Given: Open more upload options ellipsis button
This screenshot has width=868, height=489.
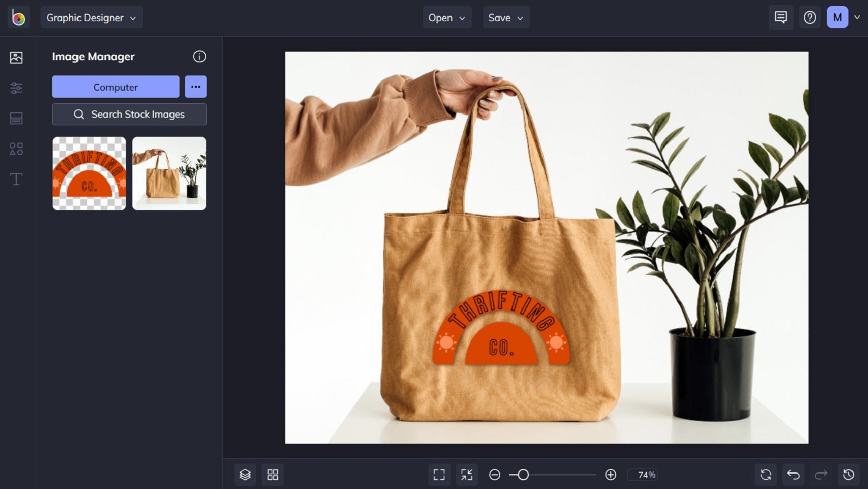Looking at the screenshot, I should click(x=196, y=87).
